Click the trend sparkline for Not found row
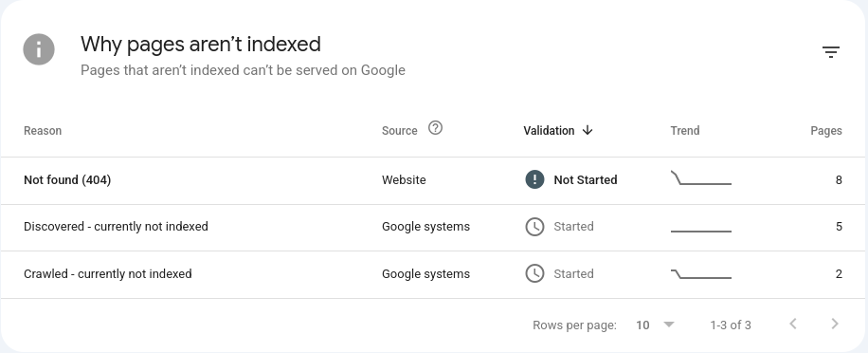868x353 pixels. coord(701,177)
